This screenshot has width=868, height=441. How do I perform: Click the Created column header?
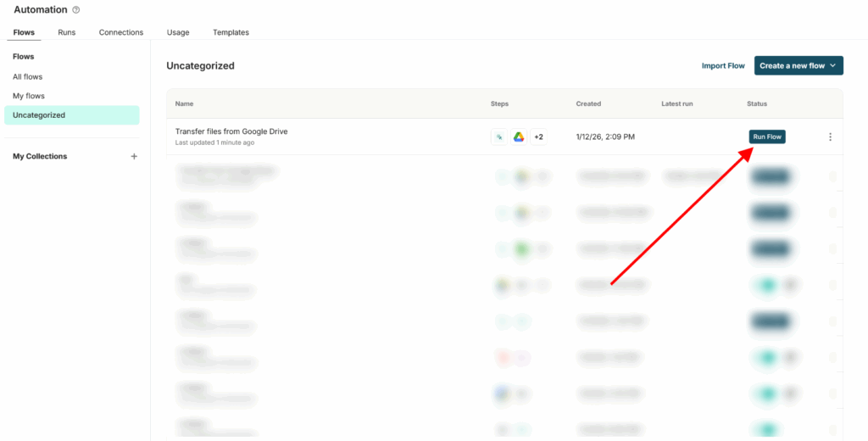(x=588, y=103)
